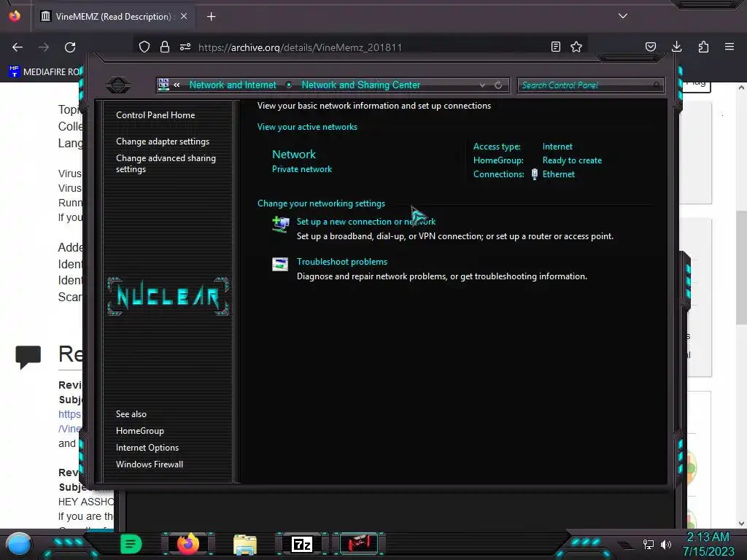This screenshot has width=747, height=560.
Task: Open Ethernet connection status
Action: tap(558, 174)
